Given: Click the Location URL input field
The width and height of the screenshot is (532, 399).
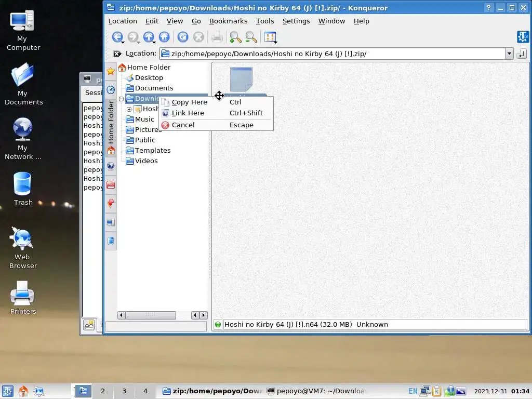Looking at the screenshot, I should [332, 54].
